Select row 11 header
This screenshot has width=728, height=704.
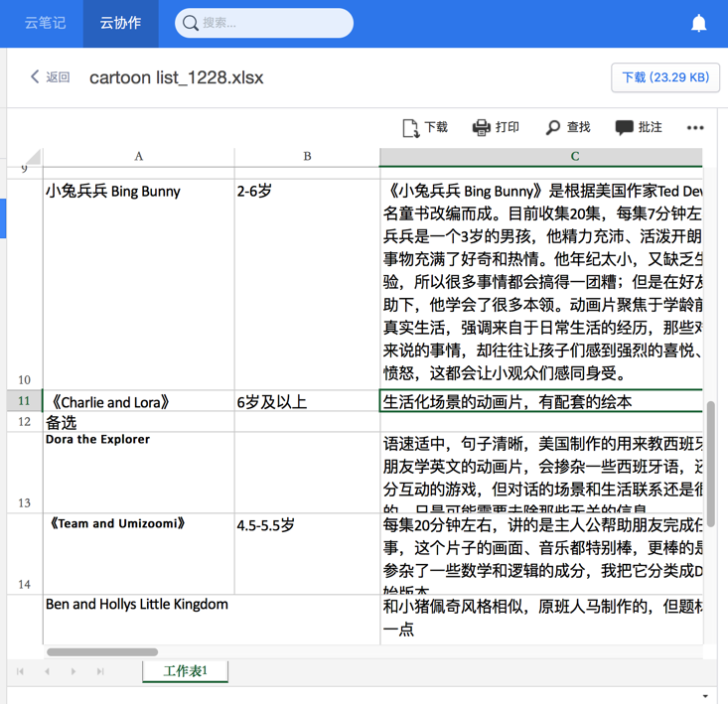(25, 401)
